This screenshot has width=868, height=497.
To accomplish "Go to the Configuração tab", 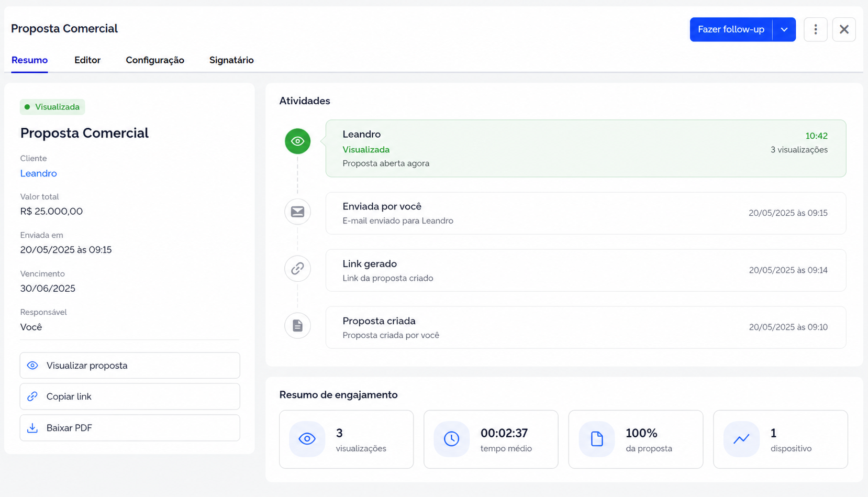I will [155, 60].
